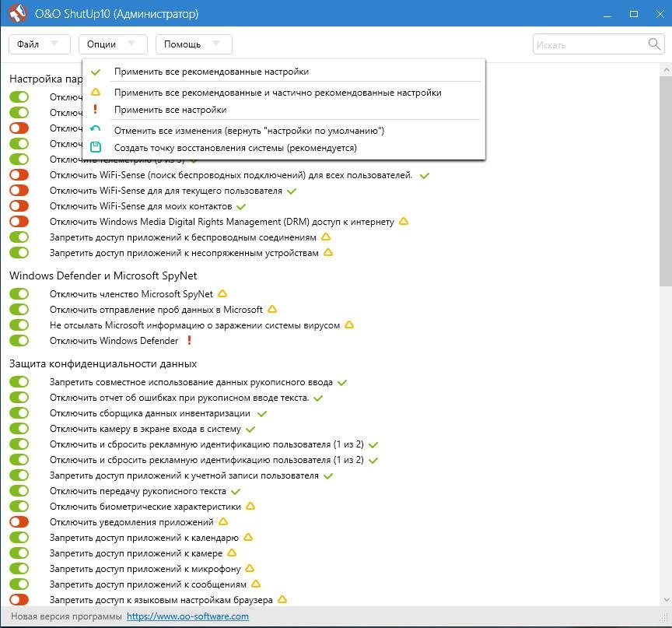Click the undo arrow icon in Options menu

[x=95, y=128]
